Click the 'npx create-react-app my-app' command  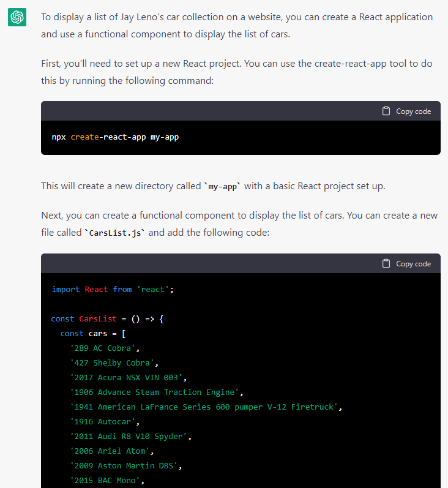click(115, 137)
